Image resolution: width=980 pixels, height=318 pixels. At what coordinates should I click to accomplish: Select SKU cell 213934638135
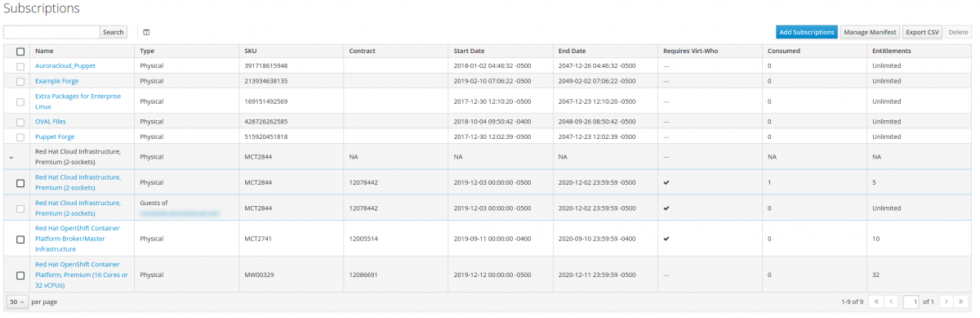265,81
